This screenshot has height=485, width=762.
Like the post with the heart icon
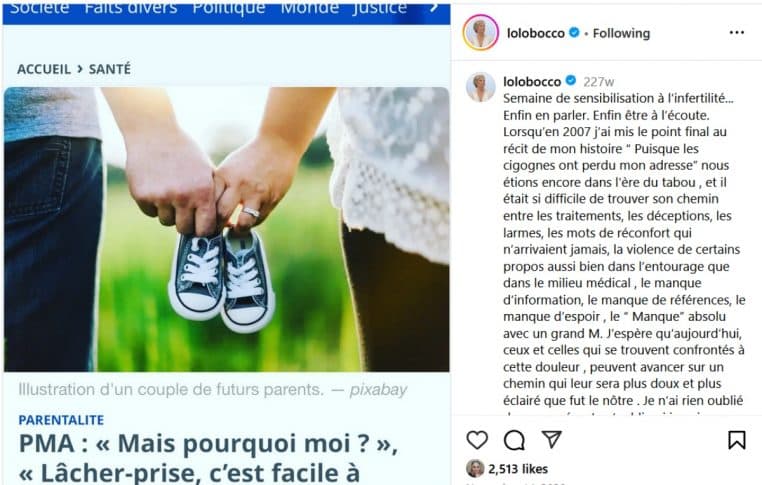pos(477,440)
